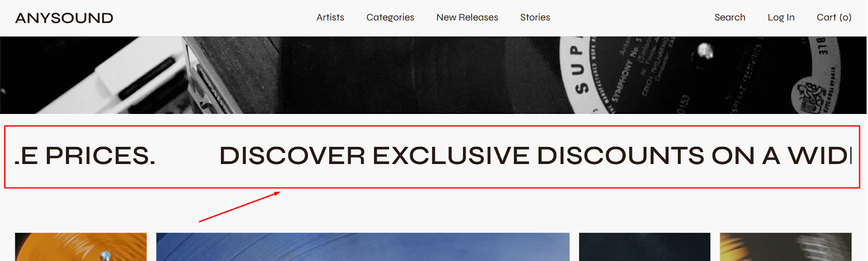Open the Artists menu item
This screenshot has height=261, width=868.
pyautogui.click(x=330, y=17)
